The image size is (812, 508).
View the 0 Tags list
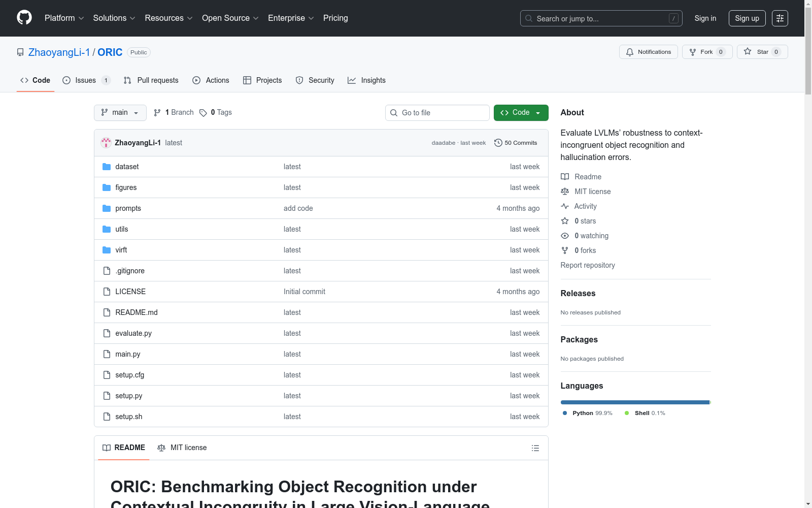coord(216,113)
